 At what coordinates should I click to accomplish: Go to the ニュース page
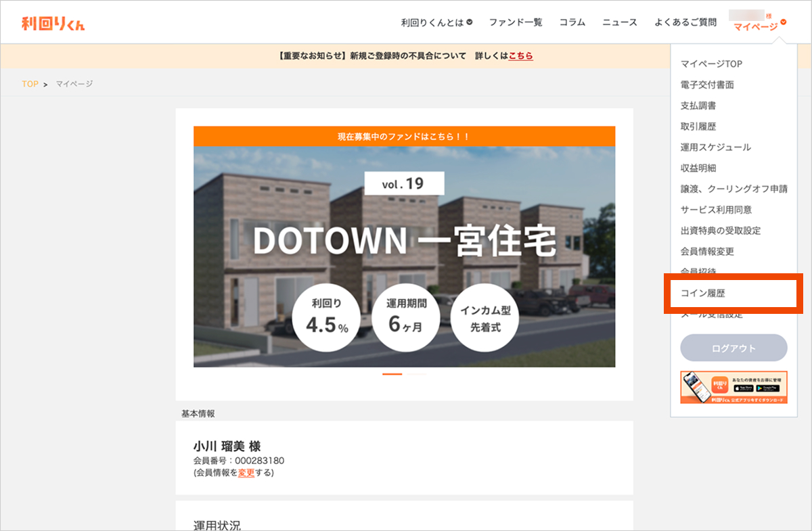(620, 22)
